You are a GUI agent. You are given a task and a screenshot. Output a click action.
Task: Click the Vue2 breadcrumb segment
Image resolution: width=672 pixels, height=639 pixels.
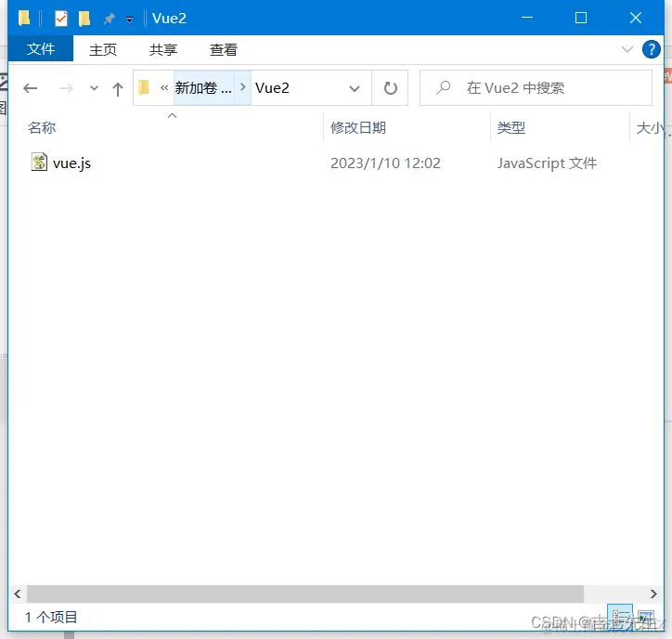[272, 88]
